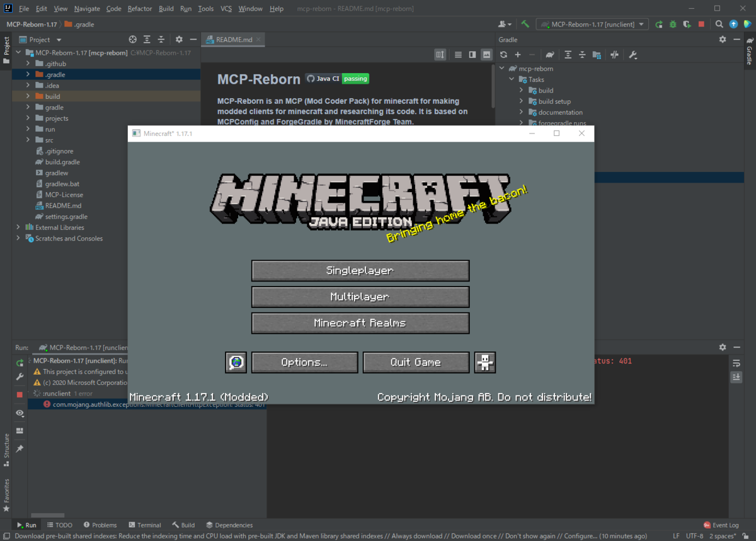This screenshot has width=756, height=541.
Task: Open Minecraft Options button
Action: point(304,362)
